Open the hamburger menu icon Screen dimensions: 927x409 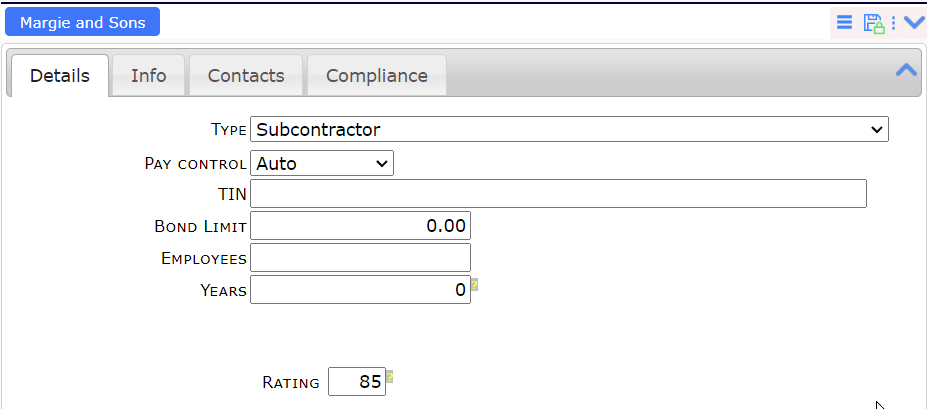(x=844, y=22)
